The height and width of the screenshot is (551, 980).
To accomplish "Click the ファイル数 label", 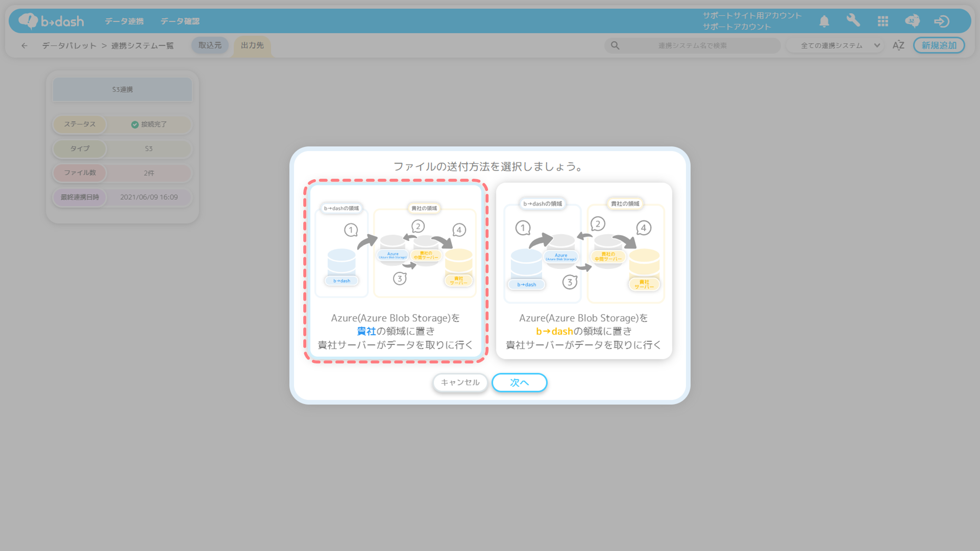I will [x=79, y=173].
